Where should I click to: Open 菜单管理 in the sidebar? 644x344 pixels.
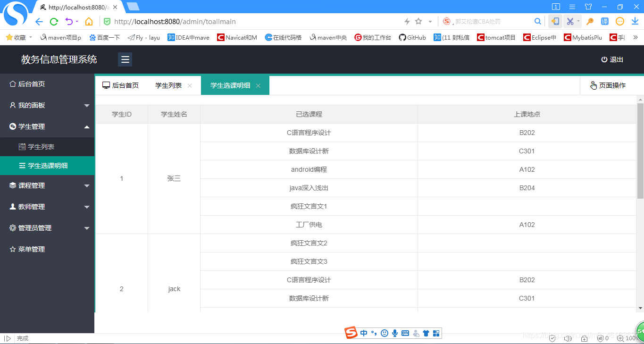coord(47,249)
